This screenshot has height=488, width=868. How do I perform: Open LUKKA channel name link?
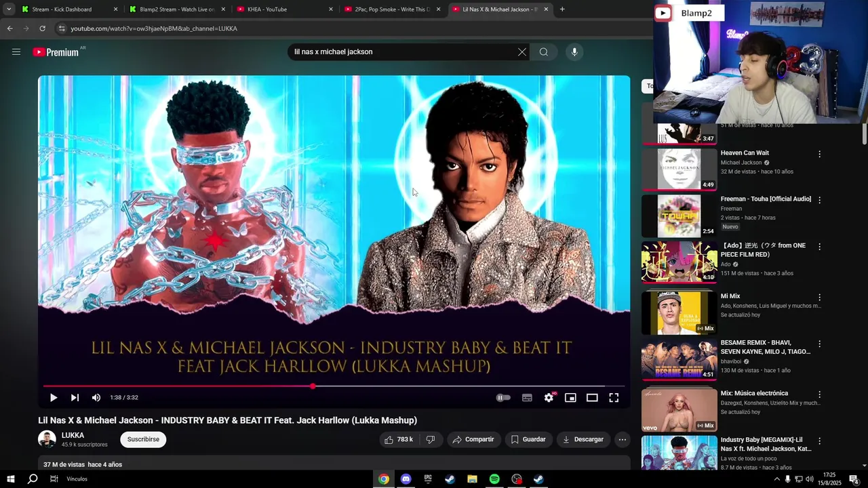pyautogui.click(x=73, y=435)
